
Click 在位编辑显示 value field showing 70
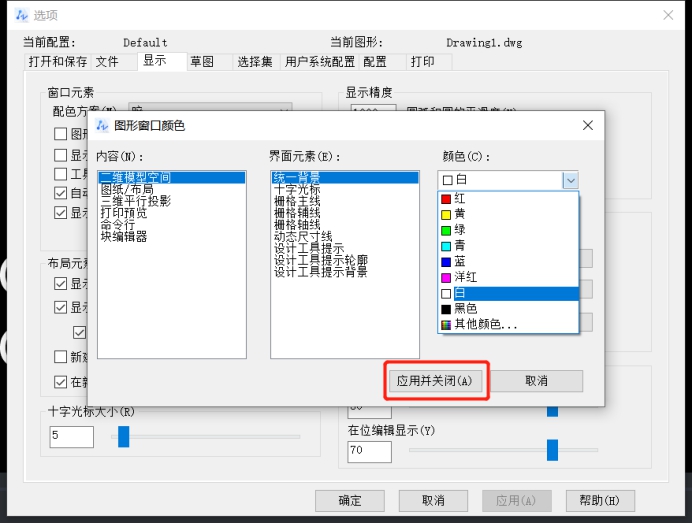click(369, 452)
